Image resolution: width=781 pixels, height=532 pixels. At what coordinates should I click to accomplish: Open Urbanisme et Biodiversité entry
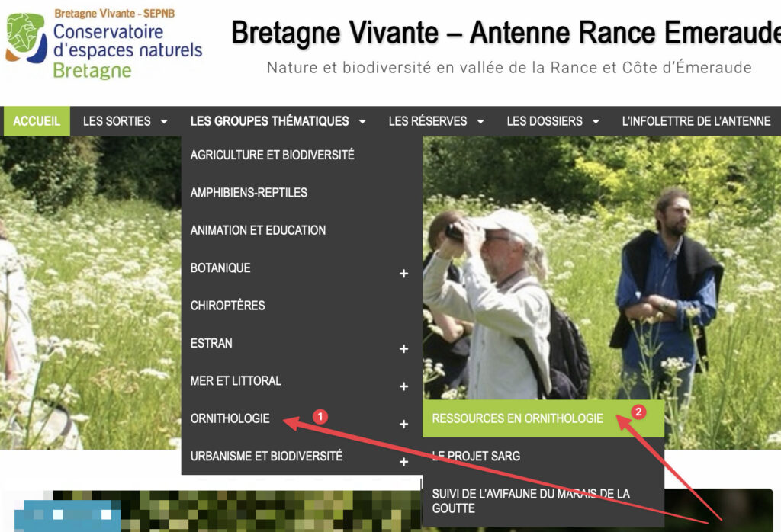pos(266,456)
